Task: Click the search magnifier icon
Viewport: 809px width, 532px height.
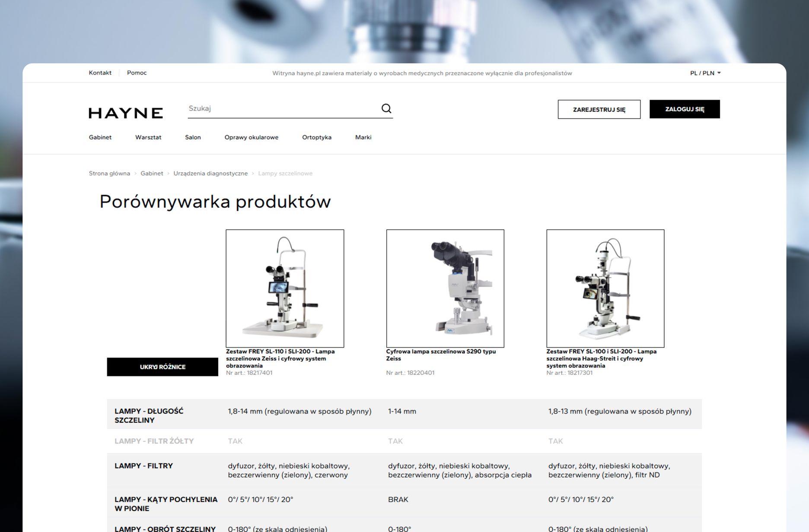Action: (x=386, y=108)
